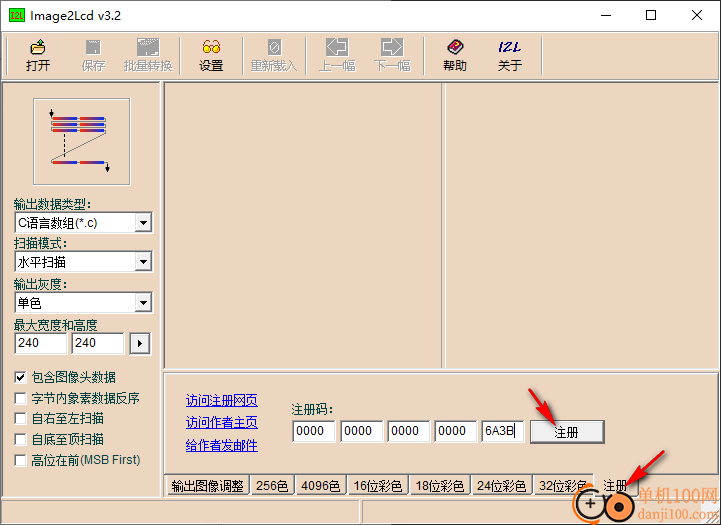Go to next image with 下一幅

(x=392, y=55)
